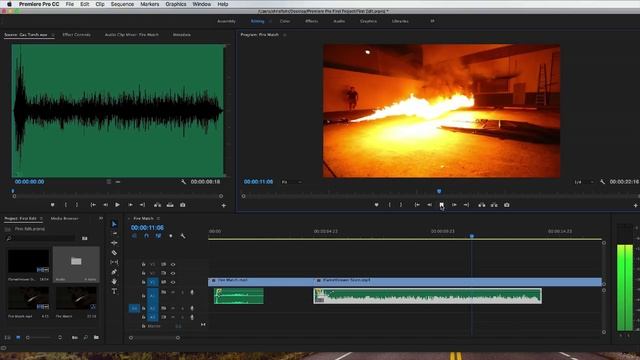Show hidden panels chevron in Project panel
The image size is (640, 360).
(101, 219)
